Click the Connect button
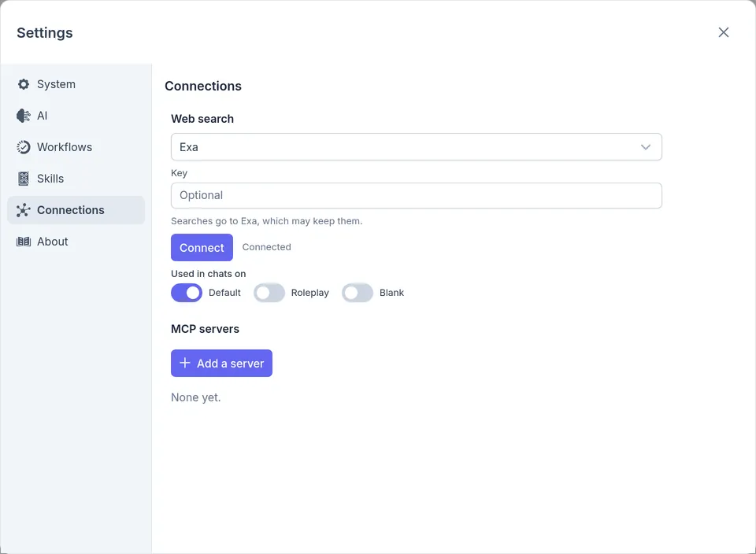756x554 pixels. coord(202,248)
